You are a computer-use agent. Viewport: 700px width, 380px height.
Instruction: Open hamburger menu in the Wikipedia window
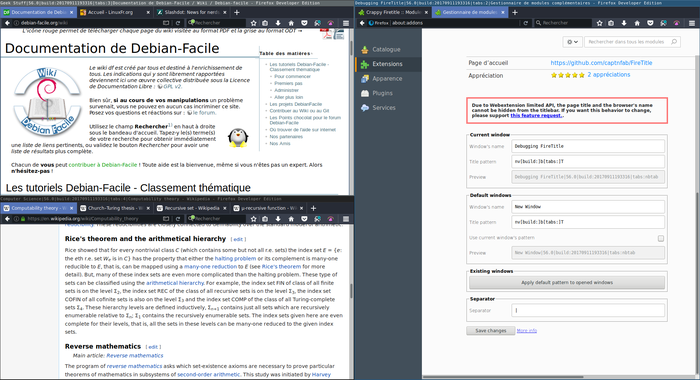point(346,219)
